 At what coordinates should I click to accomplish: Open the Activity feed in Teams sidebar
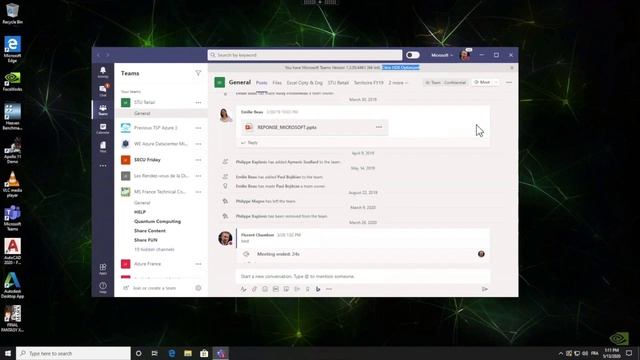click(x=103, y=72)
